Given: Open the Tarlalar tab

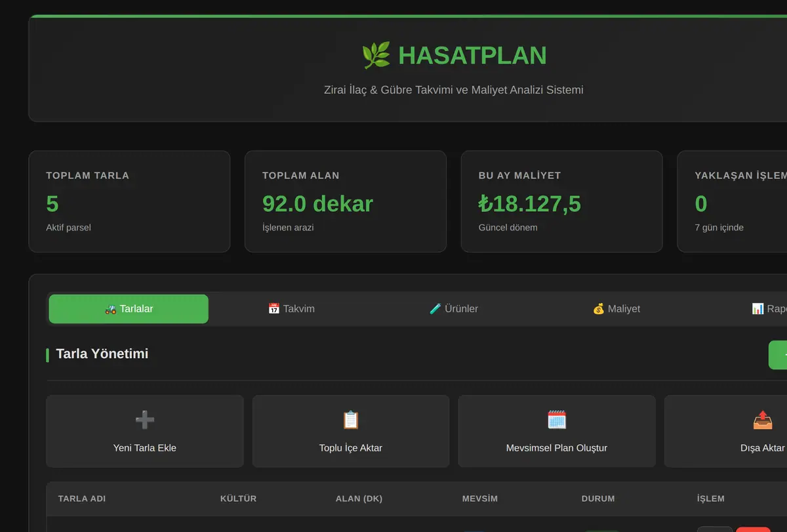Looking at the screenshot, I should [x=129, y=309].
